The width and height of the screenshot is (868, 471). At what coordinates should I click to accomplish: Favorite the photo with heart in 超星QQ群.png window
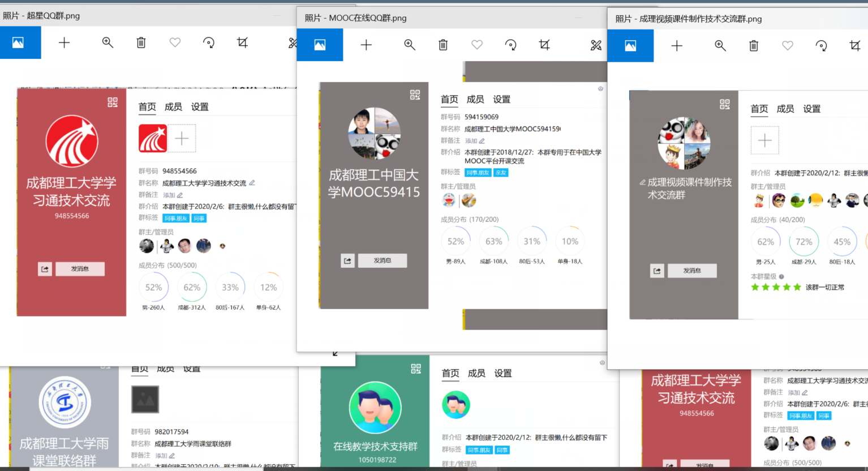[x=175, y=42]
